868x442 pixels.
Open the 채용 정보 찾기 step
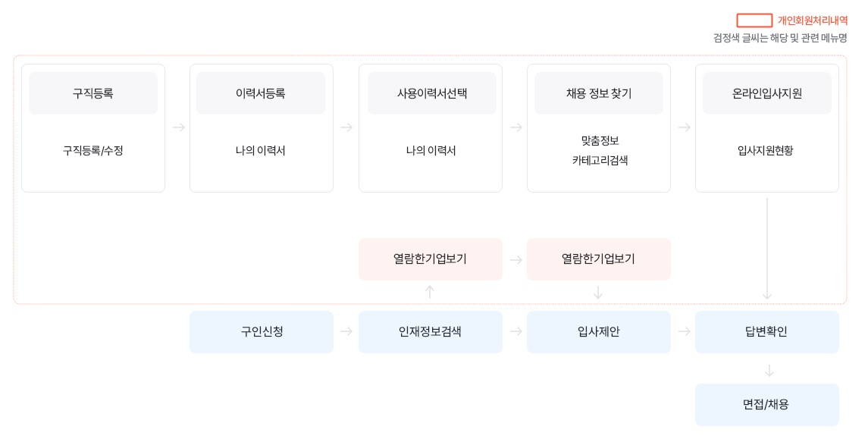599,93
